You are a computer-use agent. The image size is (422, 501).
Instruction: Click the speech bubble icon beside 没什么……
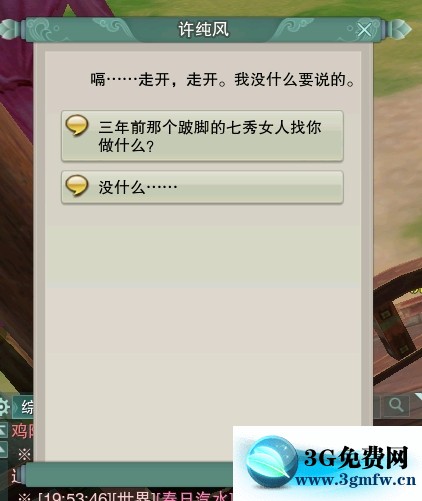click(77, 185)
